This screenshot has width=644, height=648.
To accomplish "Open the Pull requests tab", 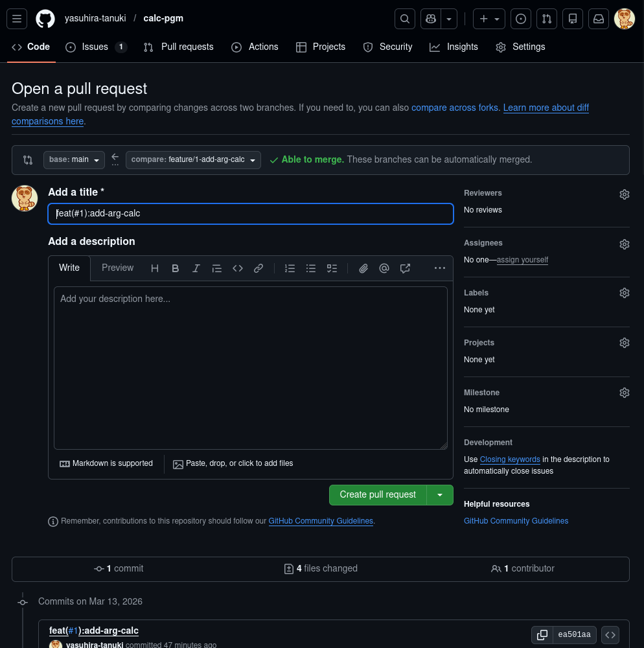I will point(179,47).
